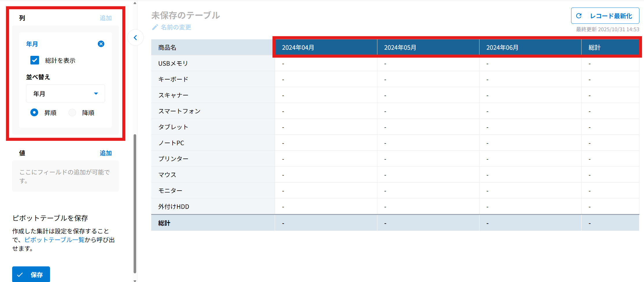Image resolution: width=644 pixels, height=282 pixels.
Task: Click the pencil icon beside 名前の変更
Action: [155, 27]
